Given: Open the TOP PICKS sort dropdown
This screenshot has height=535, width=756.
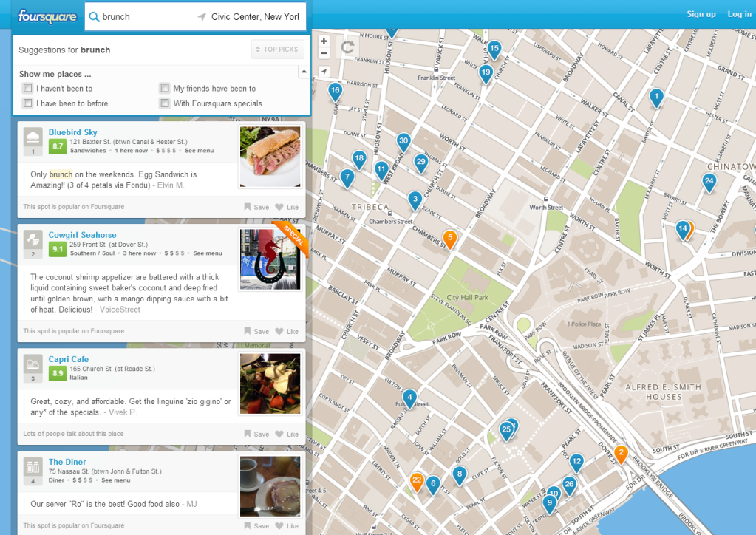Looking at the screenshot, I should point(276,50).
